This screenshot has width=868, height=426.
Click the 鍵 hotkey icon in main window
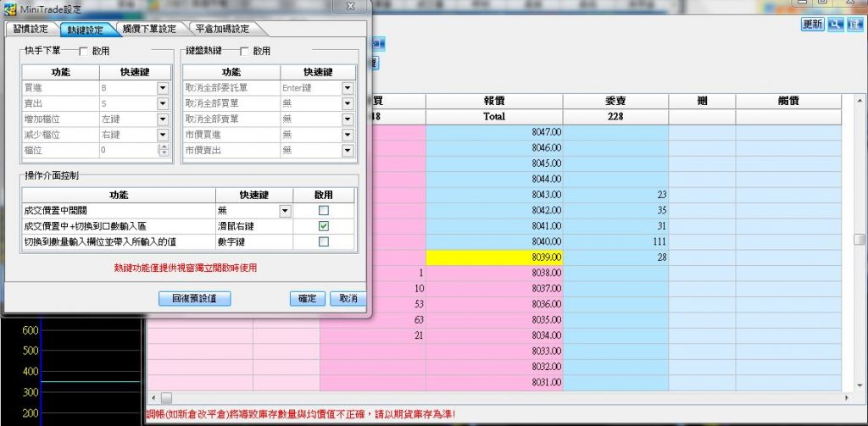[854, 25]
